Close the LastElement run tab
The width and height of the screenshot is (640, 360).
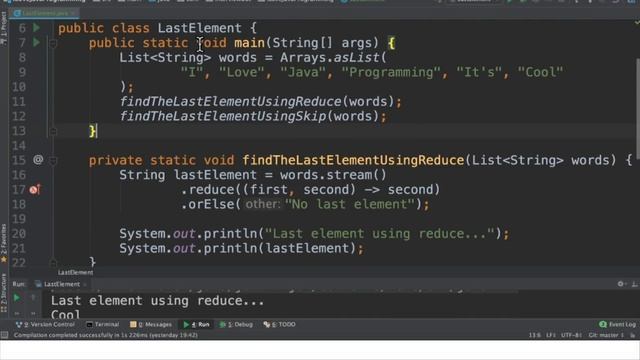(x=85, y=284)
